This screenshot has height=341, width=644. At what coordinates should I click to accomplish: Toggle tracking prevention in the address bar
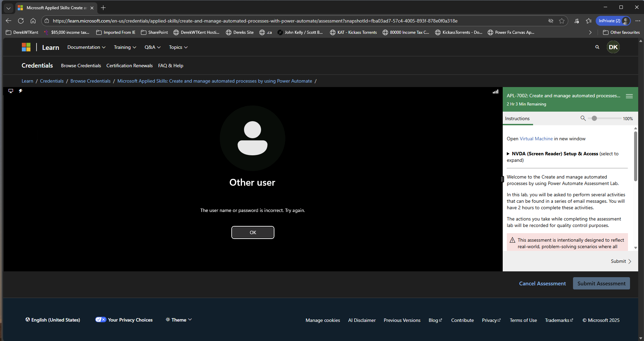(x=551, y=21)
